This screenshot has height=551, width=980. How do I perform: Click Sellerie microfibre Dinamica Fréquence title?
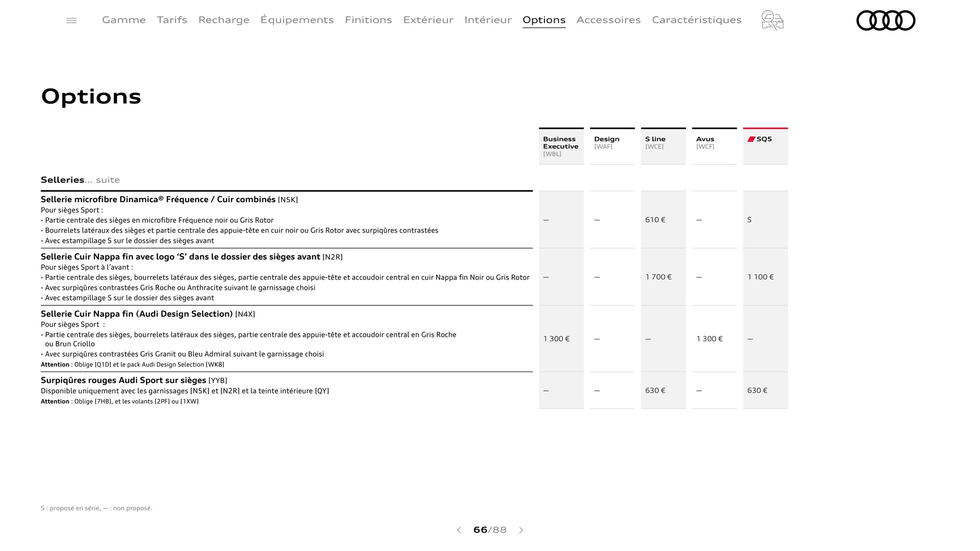point(169,199)
